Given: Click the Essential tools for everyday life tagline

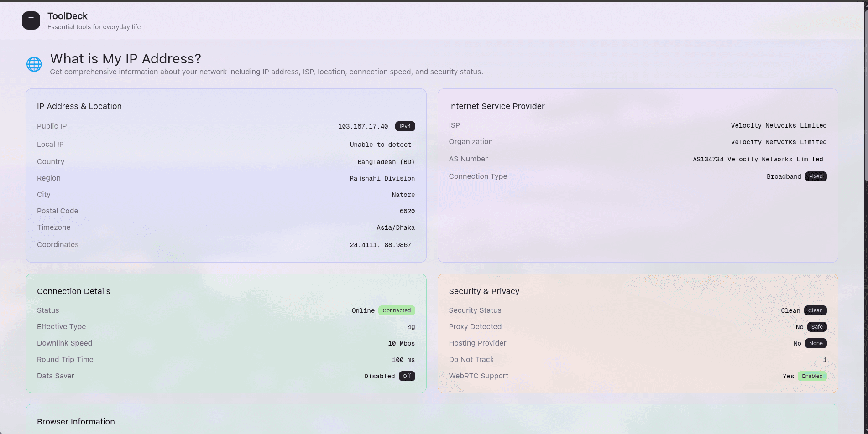Looking at the screenshot, I should (x=94, y=27).
